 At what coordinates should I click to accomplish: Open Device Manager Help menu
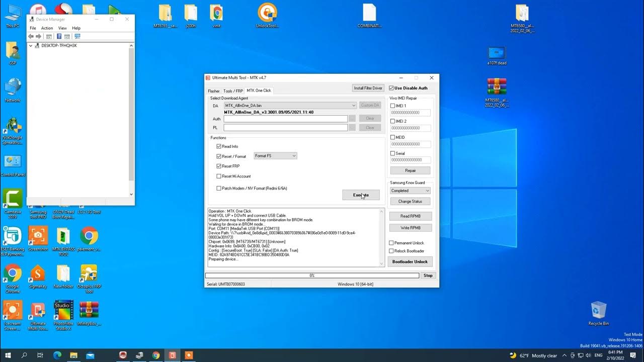pos(76,28)
